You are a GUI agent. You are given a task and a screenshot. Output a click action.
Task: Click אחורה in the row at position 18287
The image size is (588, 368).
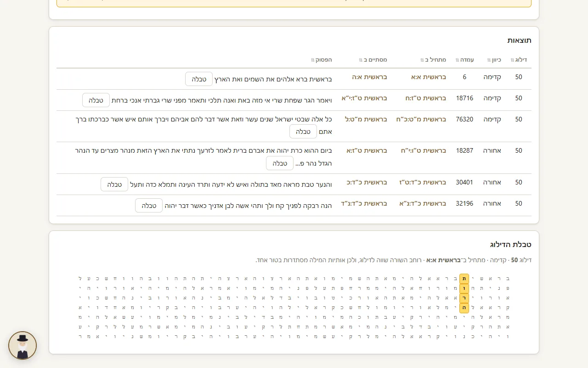492,151
